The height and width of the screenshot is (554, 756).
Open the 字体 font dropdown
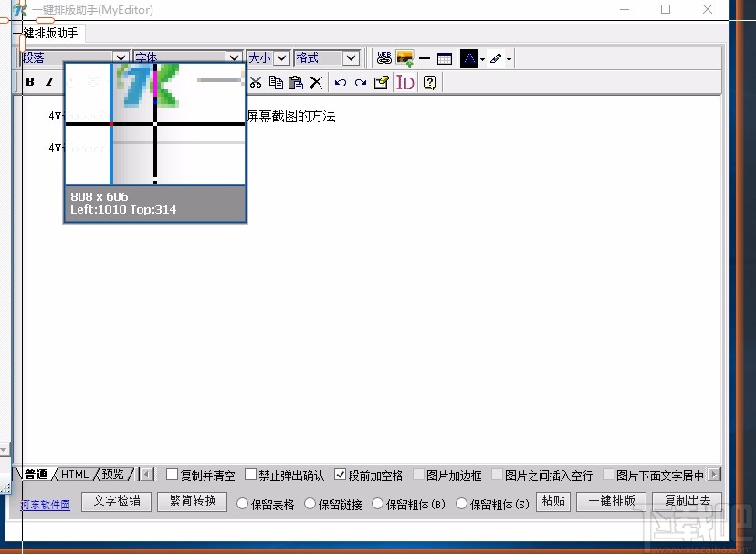pos(235,57)
